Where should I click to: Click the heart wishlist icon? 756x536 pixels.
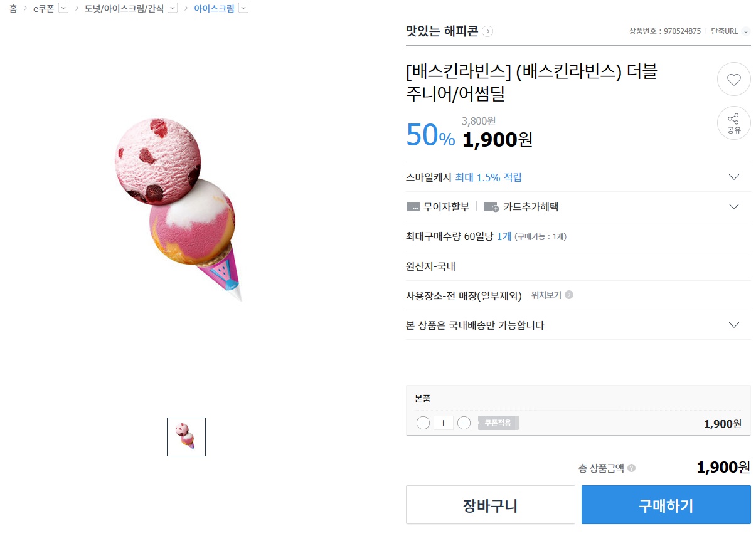click(x=733, y=80)
